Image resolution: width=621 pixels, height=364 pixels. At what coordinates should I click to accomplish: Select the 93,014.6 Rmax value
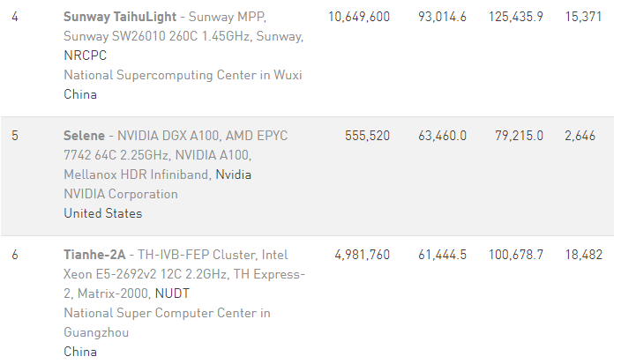click(442, 17)
